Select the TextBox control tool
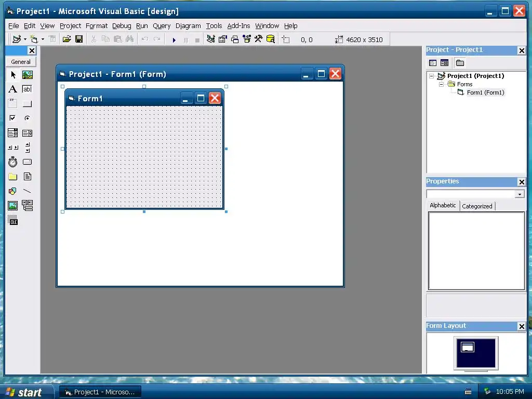Screen dimensions: 532x399 tap(28, 89)
